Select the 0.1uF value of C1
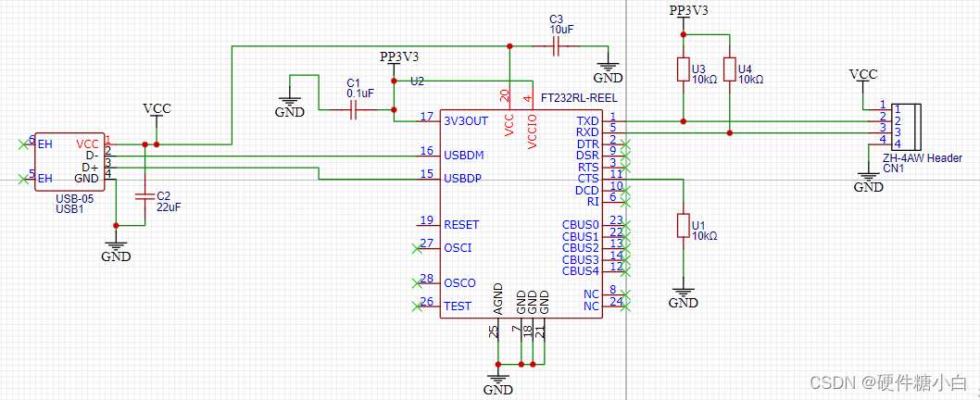Image resolution: width=980 pixels, height=400 pixels. 360,93
